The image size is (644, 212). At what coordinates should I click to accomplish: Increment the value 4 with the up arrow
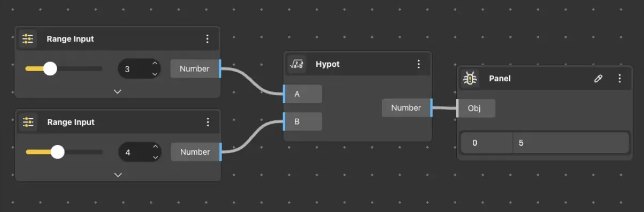(155, 147)
